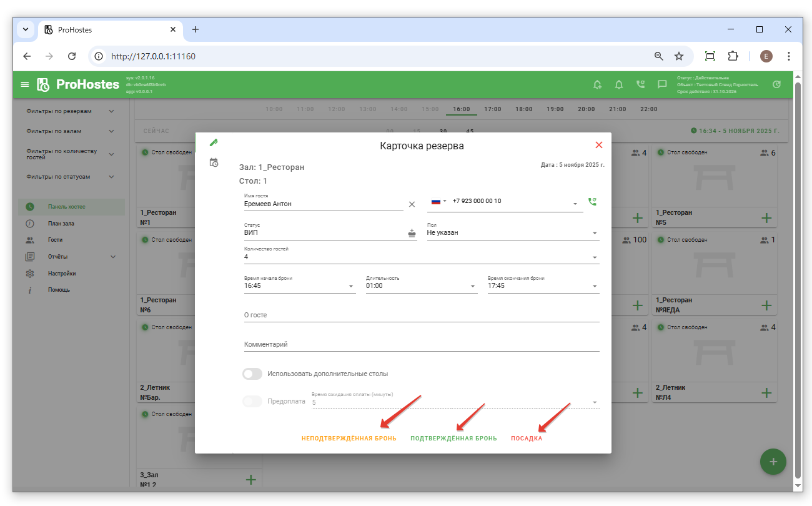Select План зала in sidebar menu

(61, 224)
